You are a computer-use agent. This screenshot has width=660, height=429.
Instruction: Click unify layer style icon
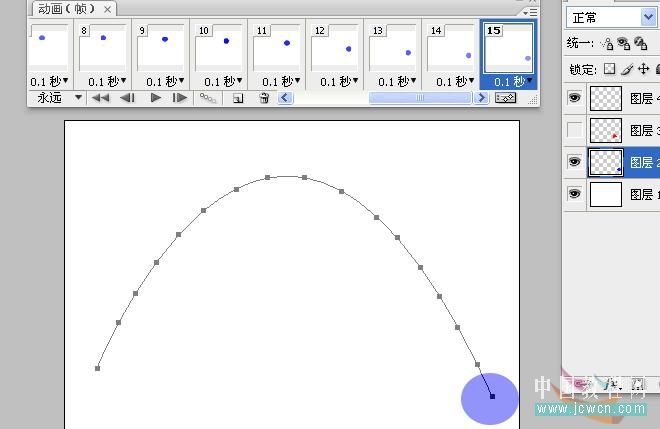coord(640,43)
